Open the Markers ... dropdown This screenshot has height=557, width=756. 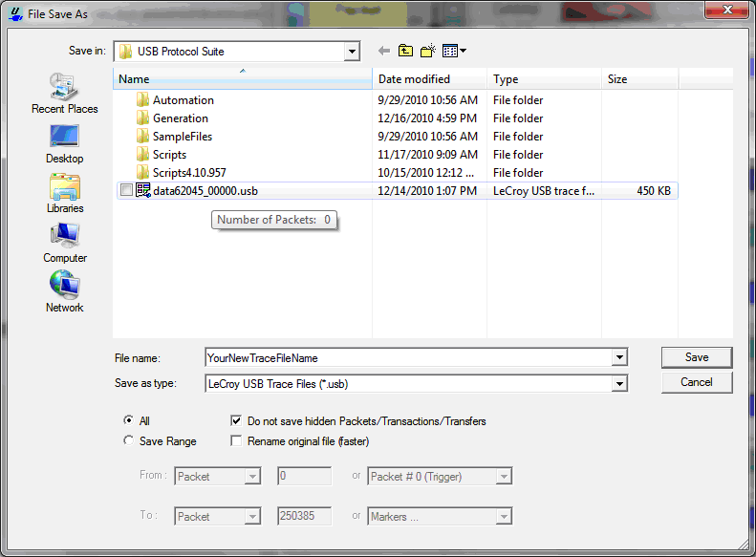(x=504, y=517)
